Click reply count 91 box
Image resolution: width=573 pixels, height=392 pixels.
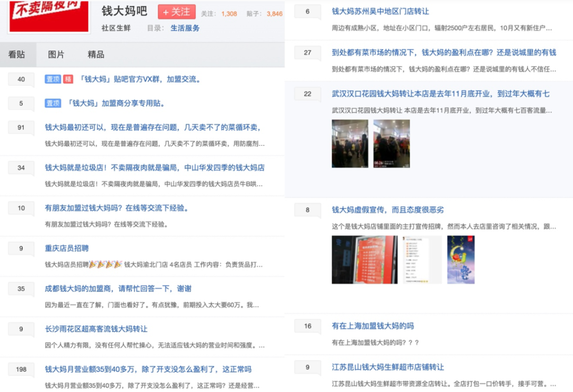click(x=21, y=127)
